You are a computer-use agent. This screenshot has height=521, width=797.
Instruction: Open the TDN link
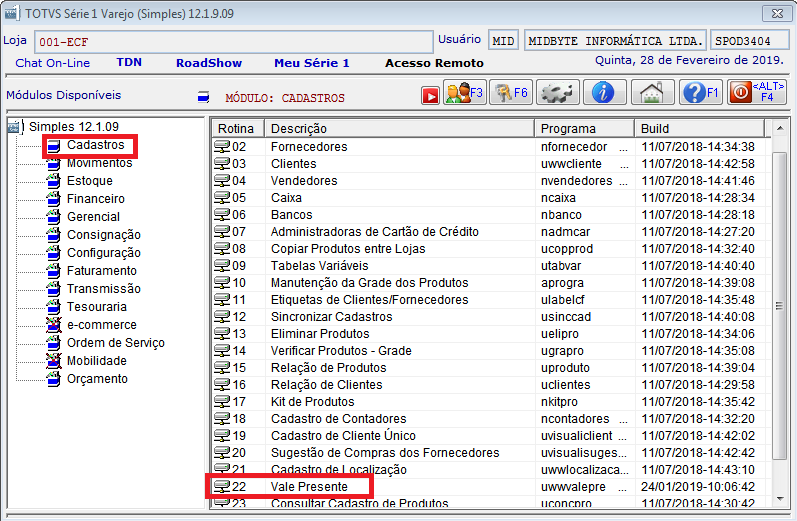pos(129,63)
